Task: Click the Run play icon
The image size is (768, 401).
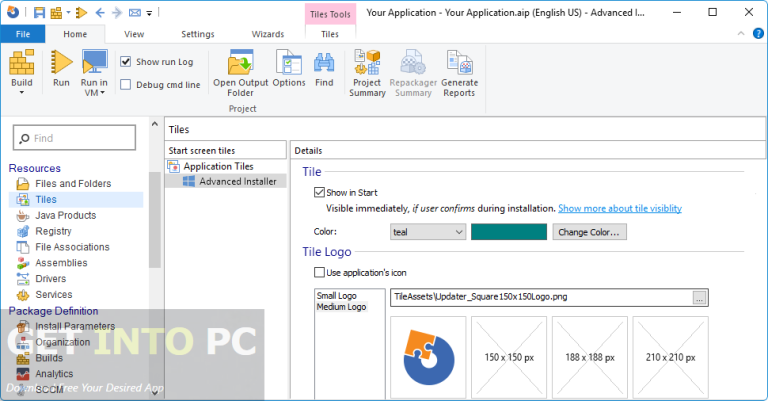Action: [x=61, y=62]
